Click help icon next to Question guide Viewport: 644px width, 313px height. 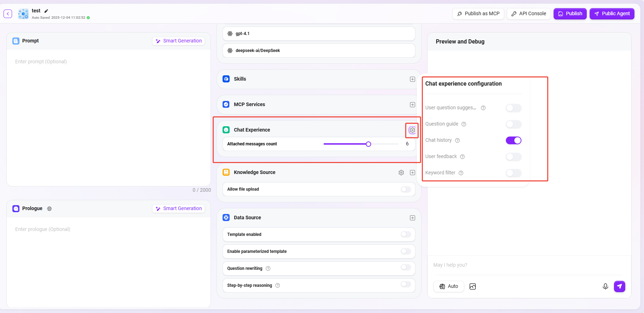tap(464, 124)
